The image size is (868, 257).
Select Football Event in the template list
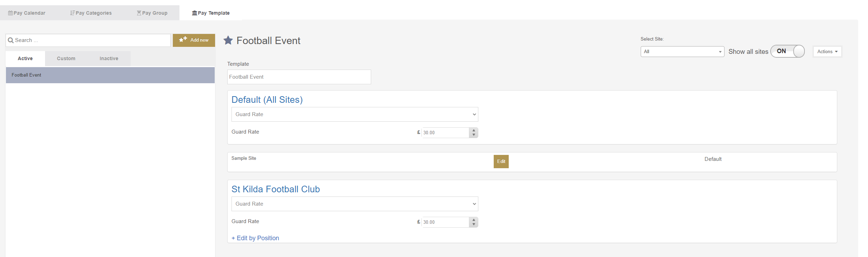(x=110, y=75)
